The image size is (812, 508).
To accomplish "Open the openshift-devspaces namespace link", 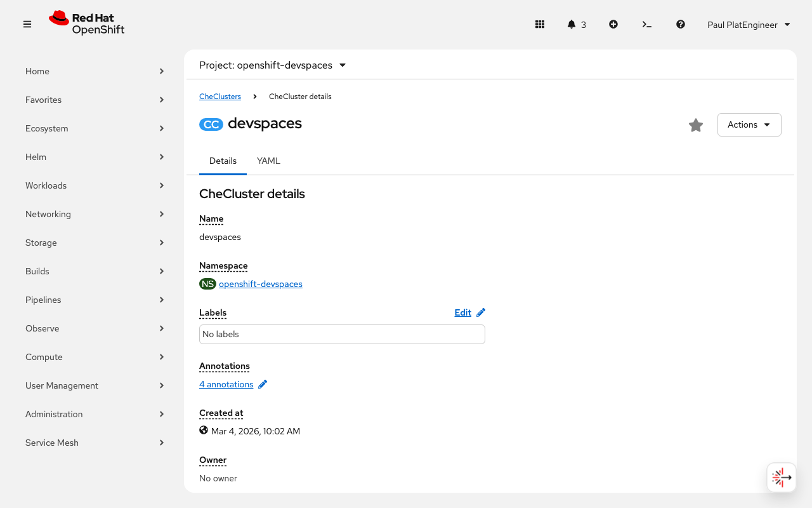I will [x=260, y=284].
